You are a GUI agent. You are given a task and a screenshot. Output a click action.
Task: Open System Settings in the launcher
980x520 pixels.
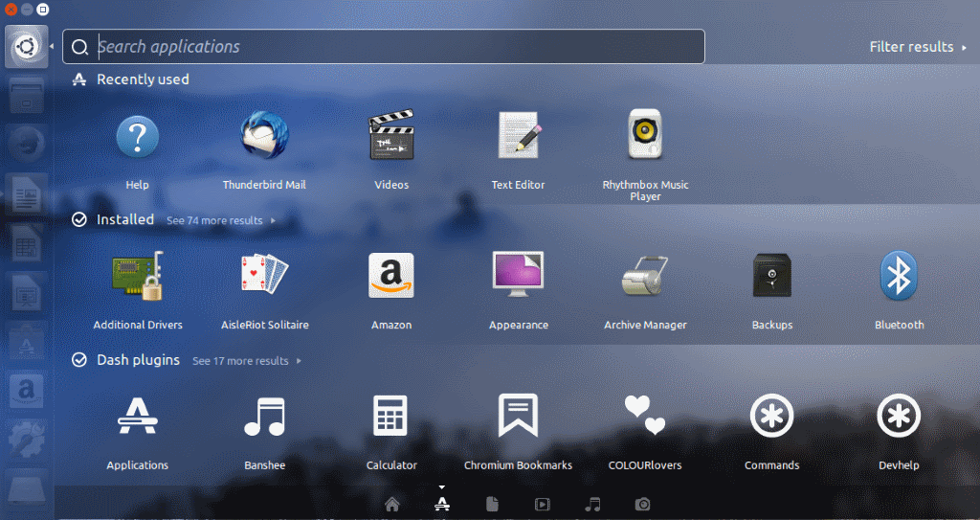pyautogui.click(x=26, y=440)
